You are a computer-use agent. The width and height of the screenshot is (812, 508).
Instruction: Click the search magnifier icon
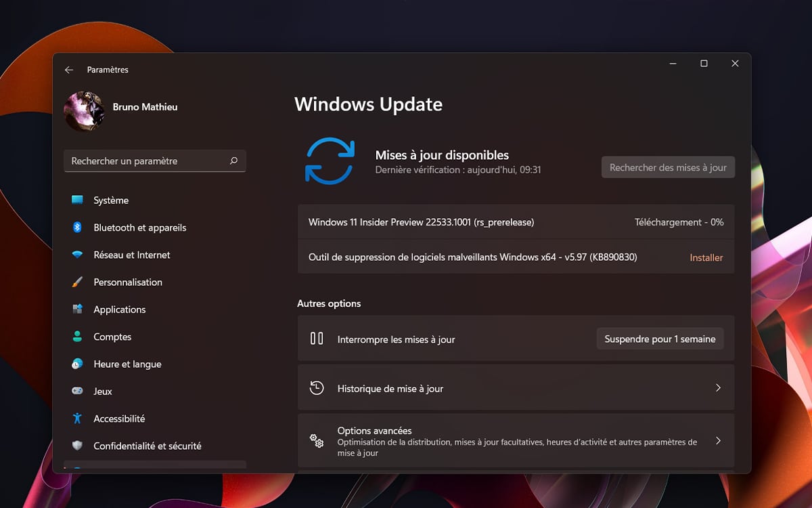(x=233, y=161)
